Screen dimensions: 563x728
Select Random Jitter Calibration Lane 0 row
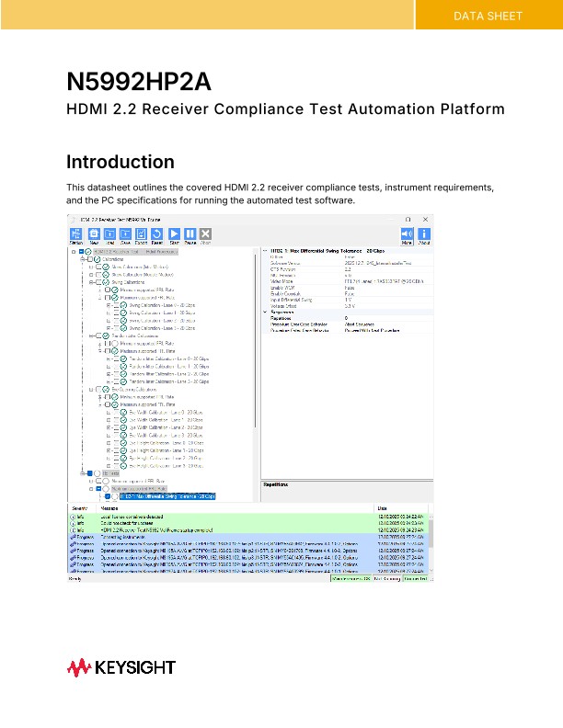coord(169,358)
